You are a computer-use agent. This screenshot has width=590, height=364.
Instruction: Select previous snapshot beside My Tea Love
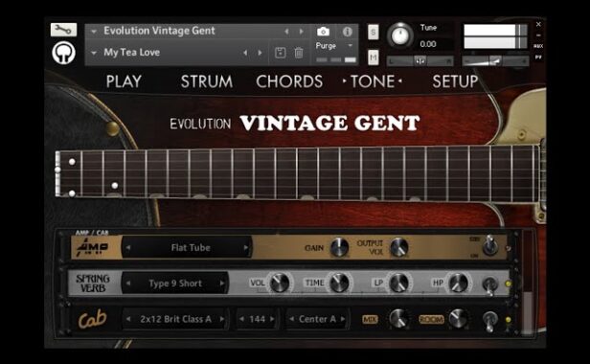tap(245, 53)
